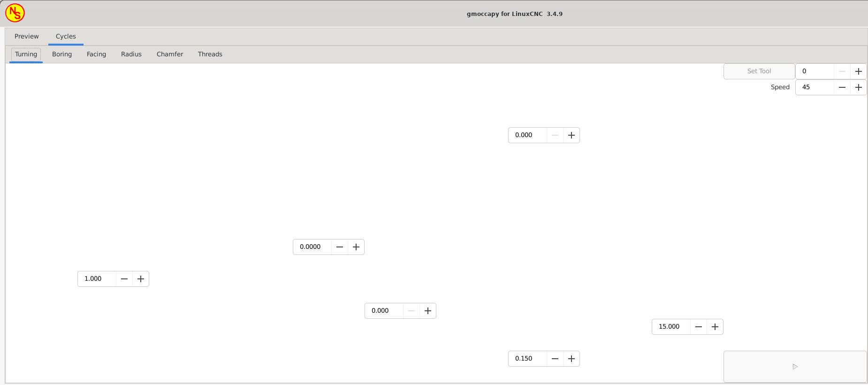Click minus on the 0.0000 spinner
This screenshot has width=868, height=385.
click(x=339, y=247)
